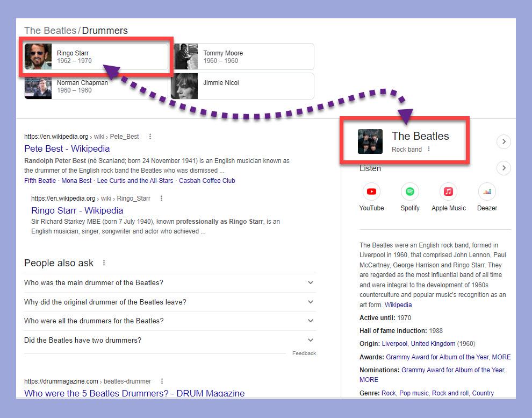Viewport: 532px width, 418px height.
Task: Open YouTube listen icon
Action: pos(371,192)
